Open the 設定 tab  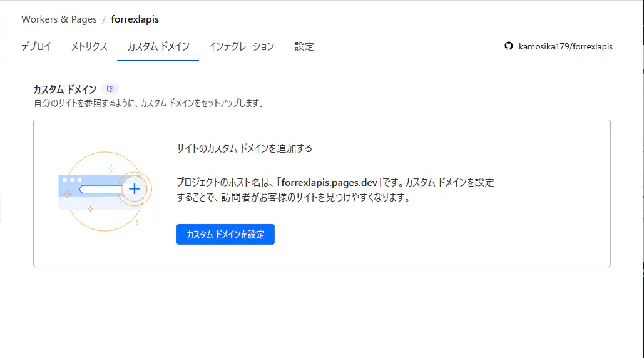304,46
